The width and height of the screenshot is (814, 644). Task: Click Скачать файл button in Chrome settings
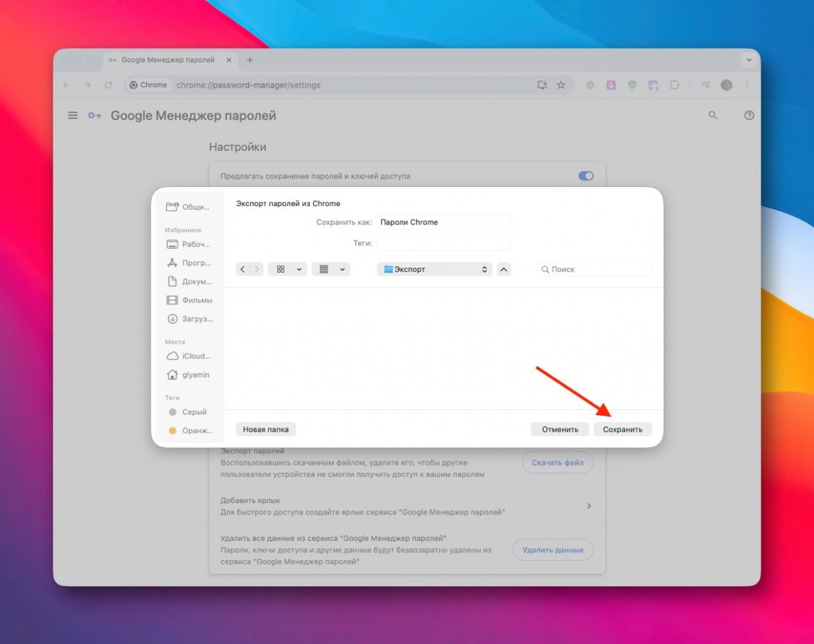click(558, 462)
